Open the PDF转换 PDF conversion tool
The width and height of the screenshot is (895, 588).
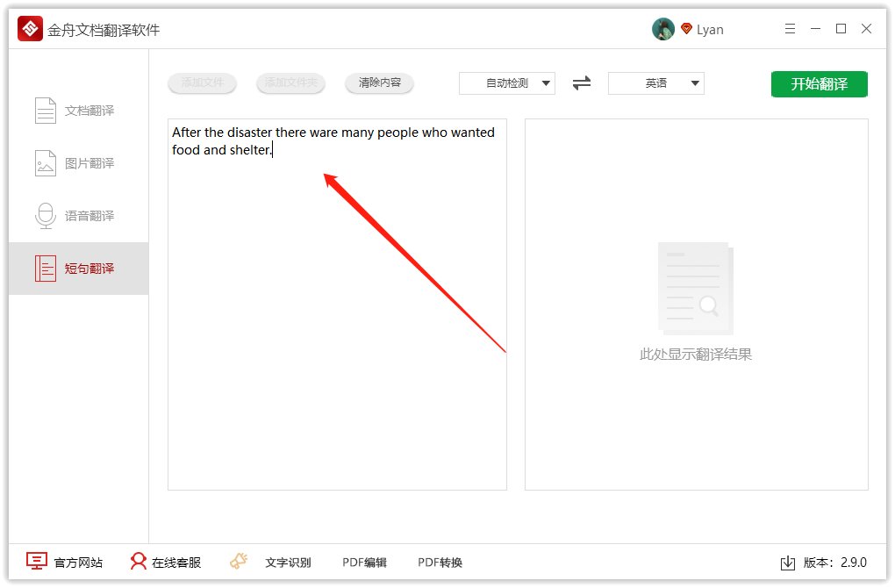pos(439,563)
